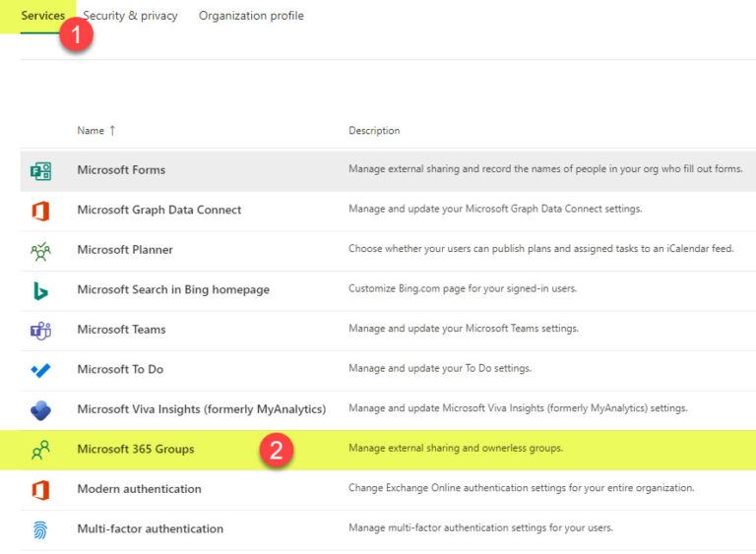Open Microsoft Graph Data Connect
Screen dimensions: 756x554
coord(159,210)
